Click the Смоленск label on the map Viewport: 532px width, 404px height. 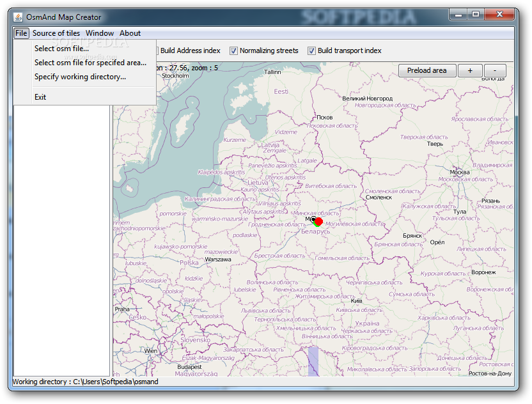(379, 198)
